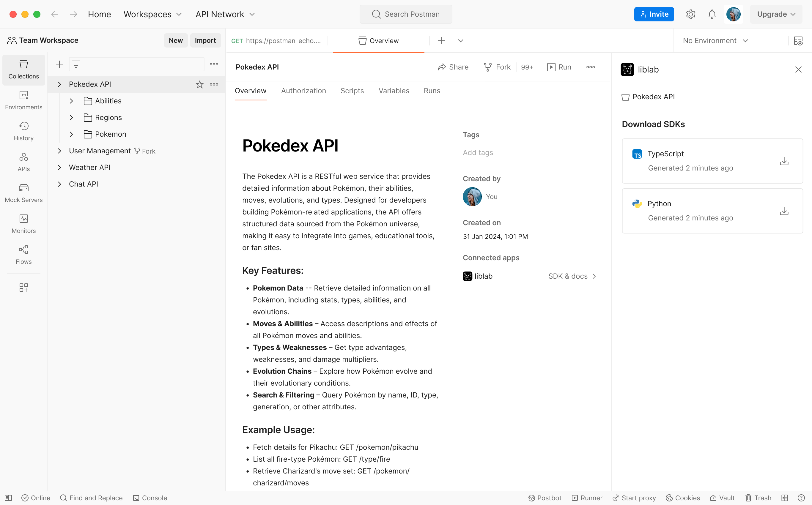
Task: Switch to the Authorization tab
Action: (x=303, y=91)
